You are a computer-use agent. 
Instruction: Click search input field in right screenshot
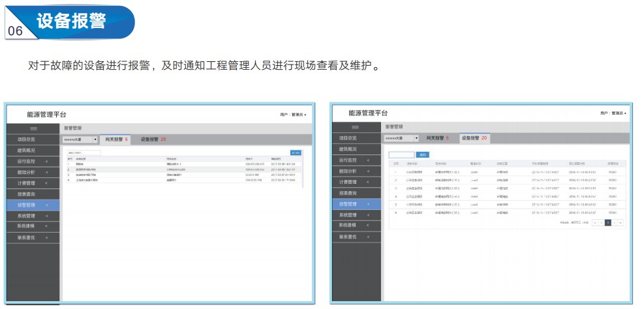pyautogui.click(x=401, y=154)
